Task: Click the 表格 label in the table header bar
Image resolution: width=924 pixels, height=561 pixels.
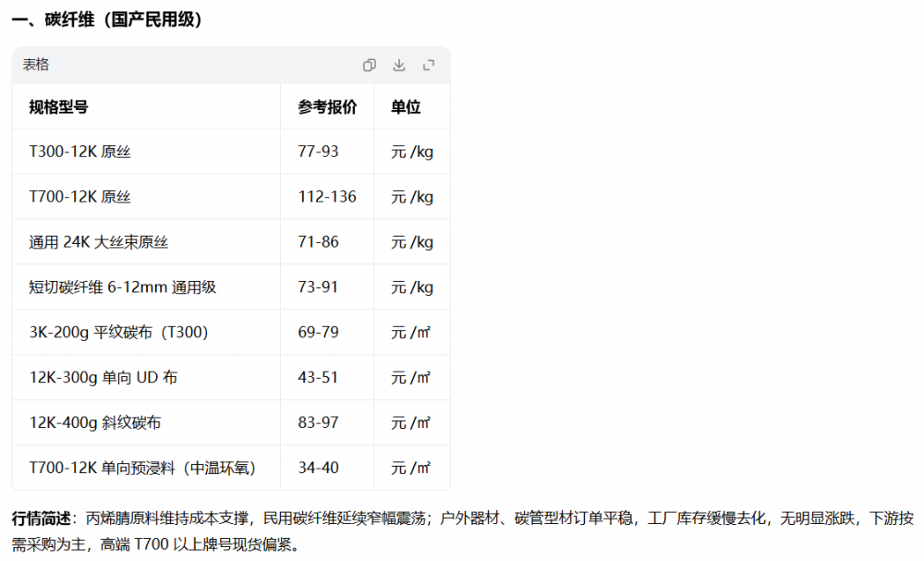Action: 36,65
